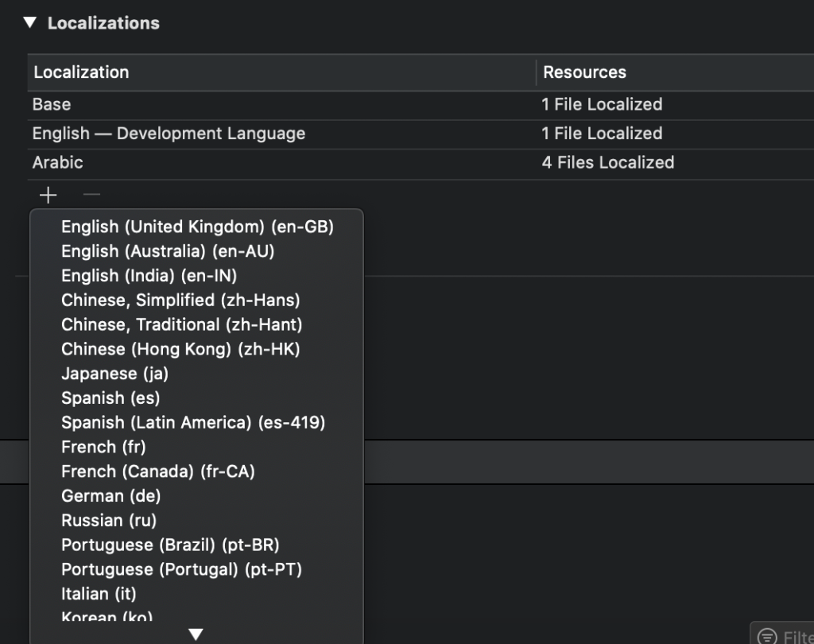Choose Spanish (es) from the menu

pos(197,398)
